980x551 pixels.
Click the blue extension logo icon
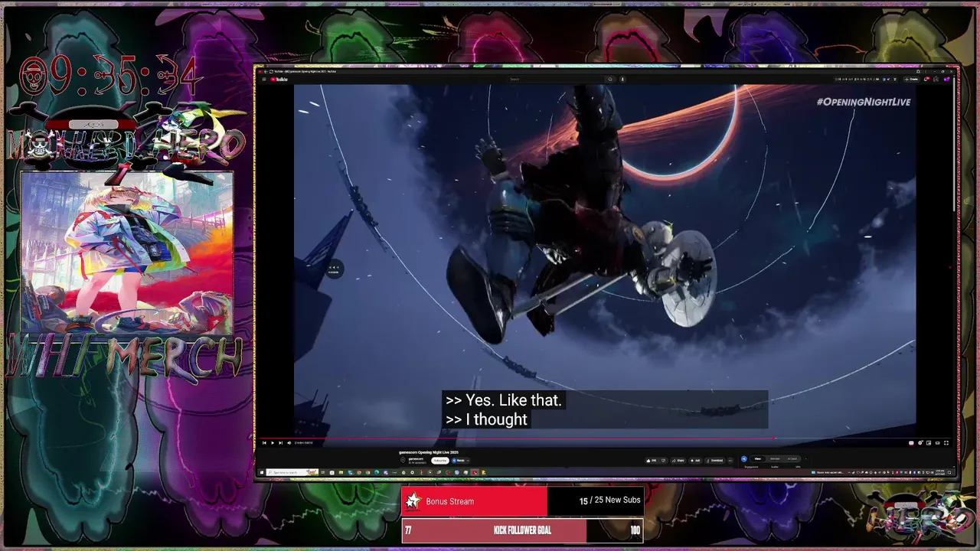[x=743, y=458]
